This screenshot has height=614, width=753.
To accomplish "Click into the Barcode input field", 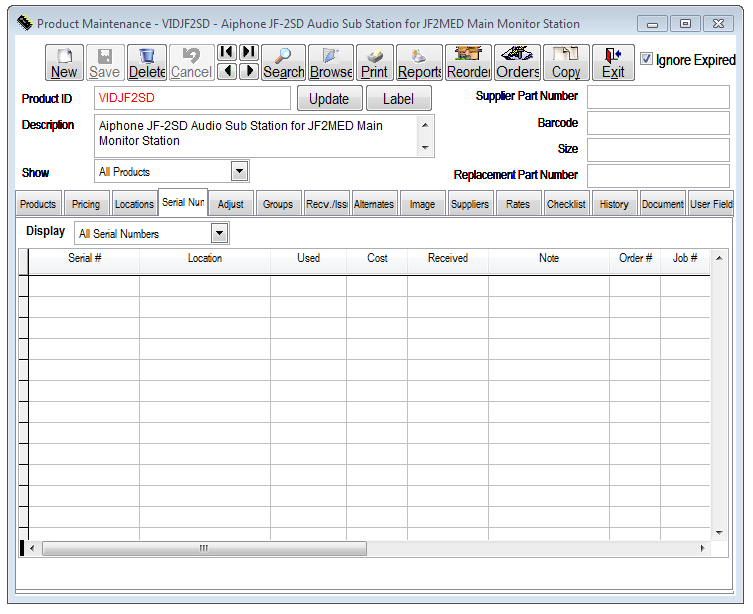I will pos(657,123).
